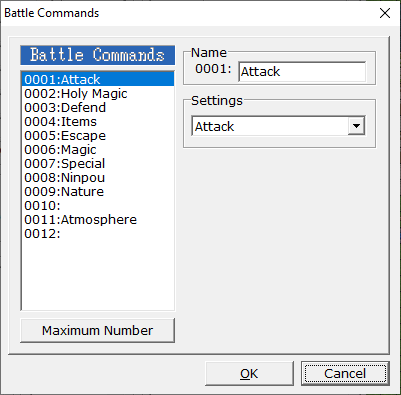Select the 0009:Nature entry
The height and width of the screenshot is (395, 401).
pyautogui.click(x=98, y=191)
